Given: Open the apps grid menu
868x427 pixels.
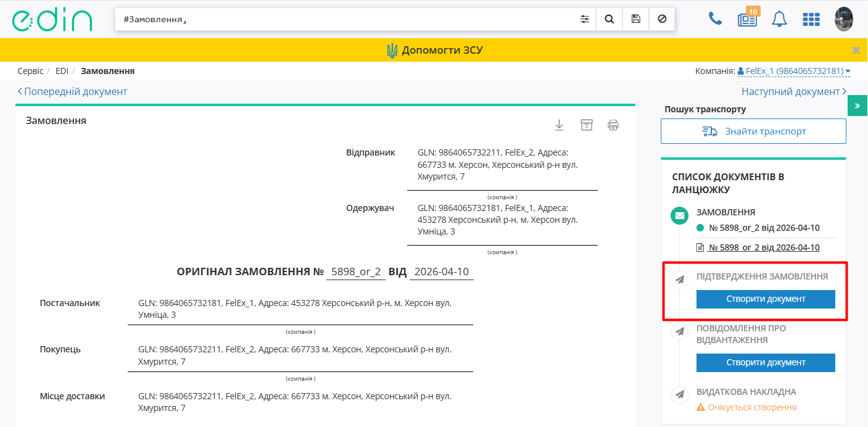Looking at the screenshot, I should point(811,19).
